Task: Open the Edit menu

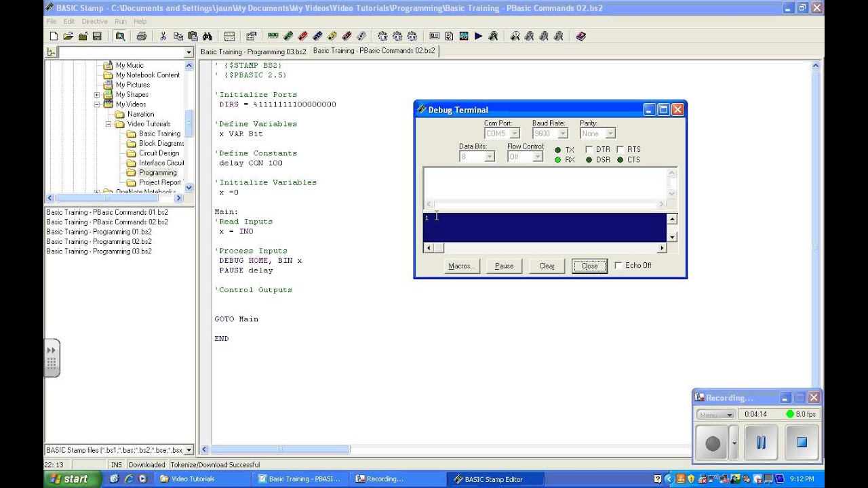Action: coord(69,22)
